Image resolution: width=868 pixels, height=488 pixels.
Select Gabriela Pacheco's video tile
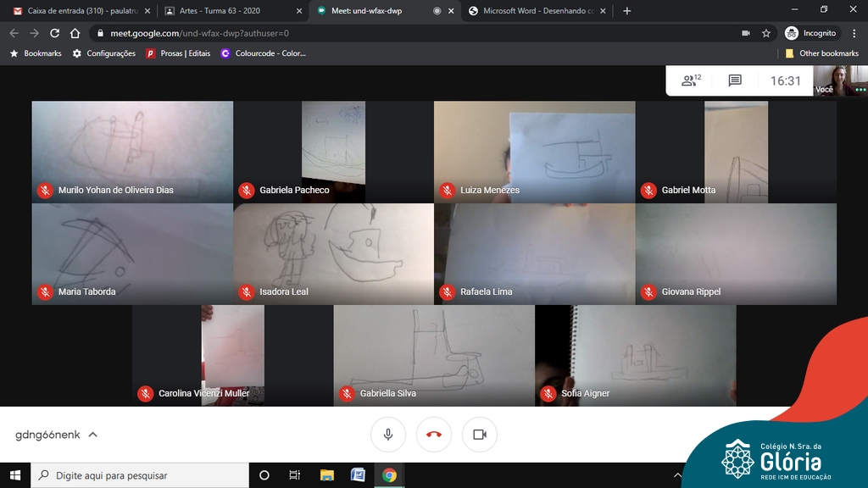pyautogui.click(x=333, y=152)
